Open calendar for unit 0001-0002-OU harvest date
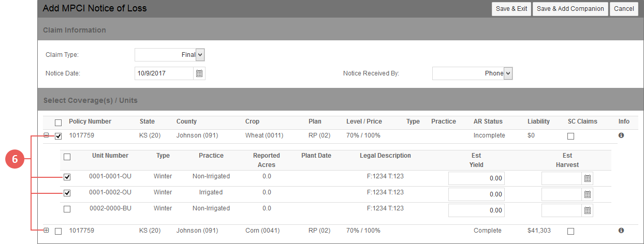Screen dimensions: 644x244 (x=588, y=194)
